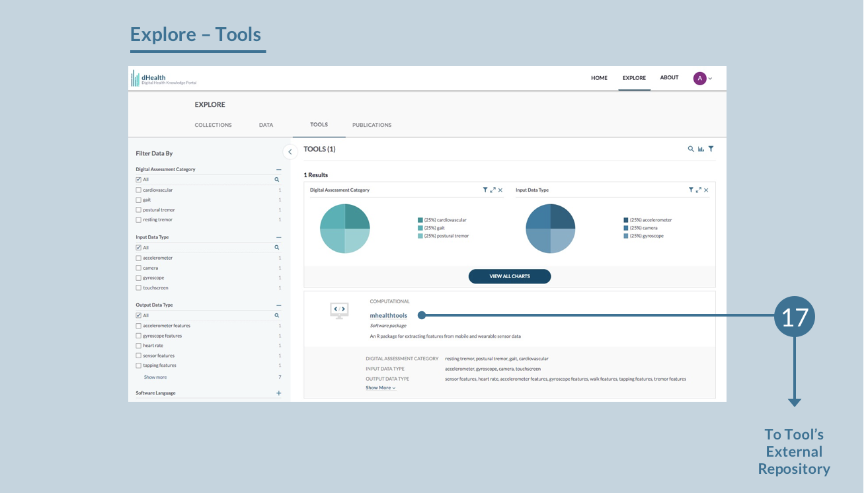The width and height of the screenshot is (868, 493).
Task: Close the Digital Assessment Category chart card
Action: point(500,190)
